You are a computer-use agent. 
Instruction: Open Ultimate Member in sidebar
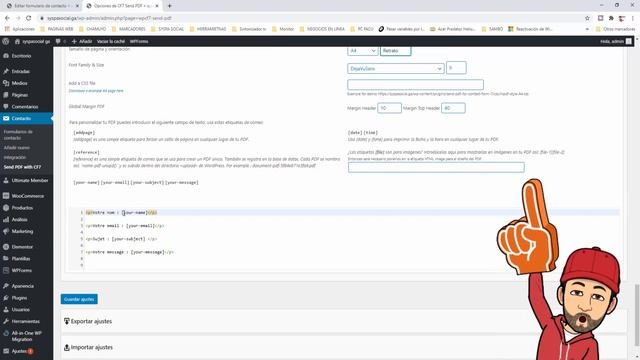pyautogui.click(x=26, y=180)
